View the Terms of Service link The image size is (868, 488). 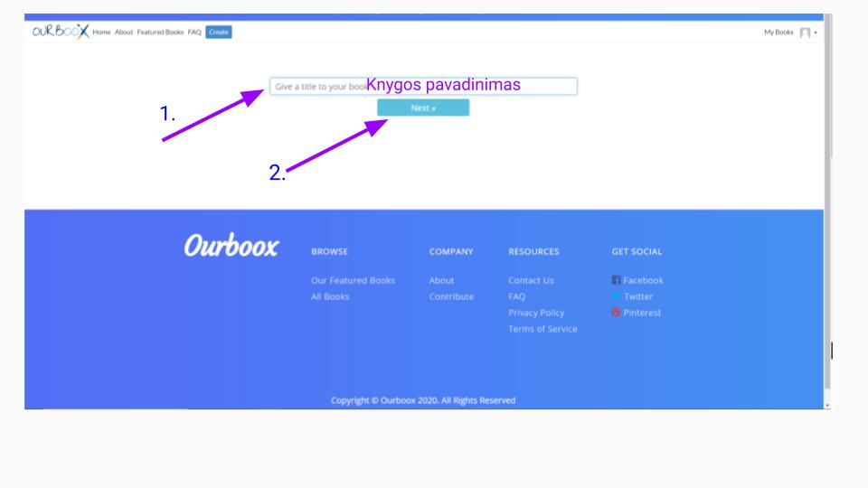coord(542,329)
